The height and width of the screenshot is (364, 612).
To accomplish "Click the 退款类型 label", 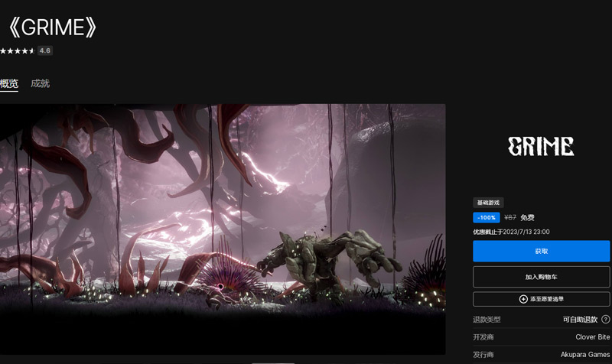I will coord(487,320).
